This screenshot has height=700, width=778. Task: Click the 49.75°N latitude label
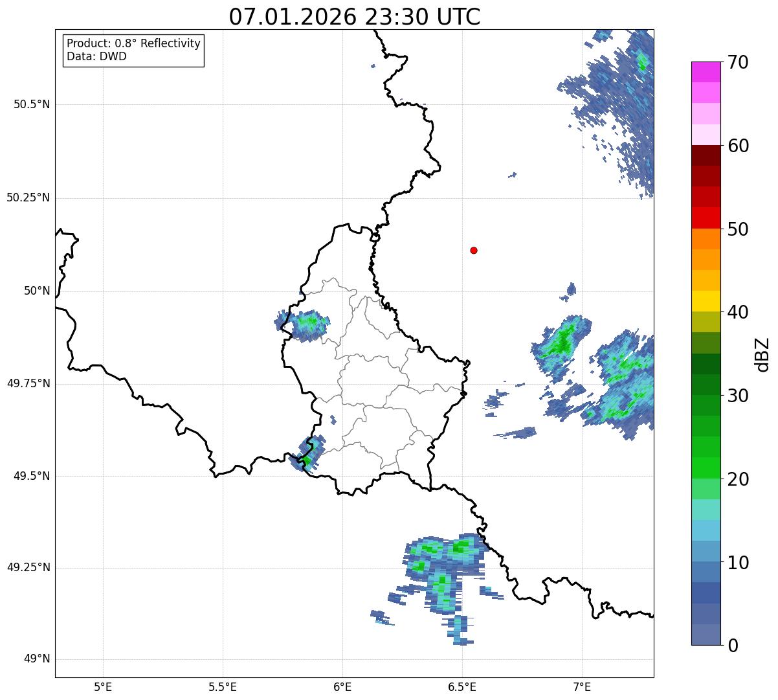28,383
